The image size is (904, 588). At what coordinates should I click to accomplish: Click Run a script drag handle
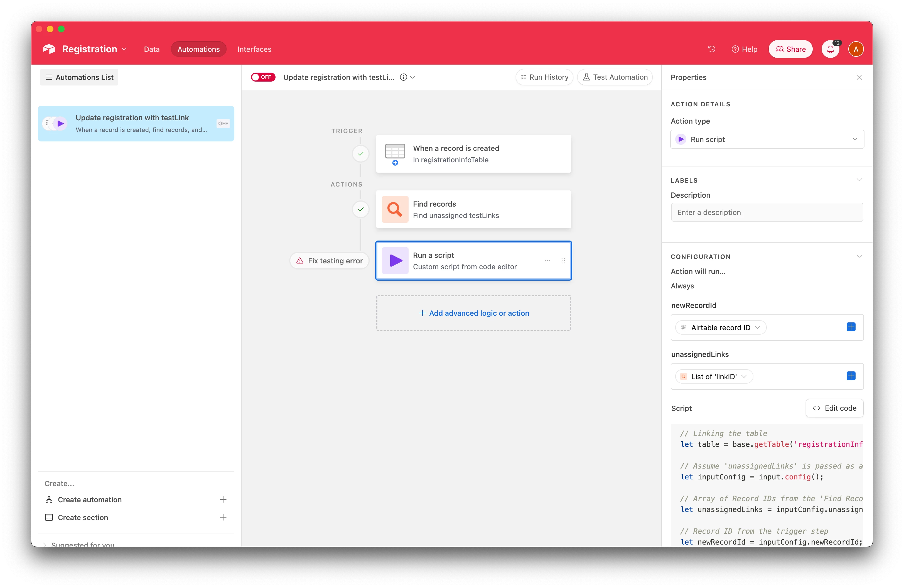coord(563,261)
